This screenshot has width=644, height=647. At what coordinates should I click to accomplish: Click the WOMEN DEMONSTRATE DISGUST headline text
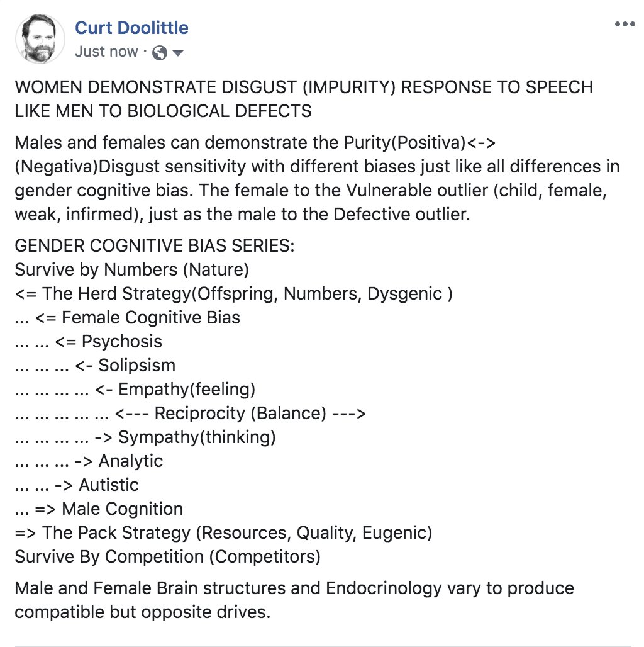[304, 87]
